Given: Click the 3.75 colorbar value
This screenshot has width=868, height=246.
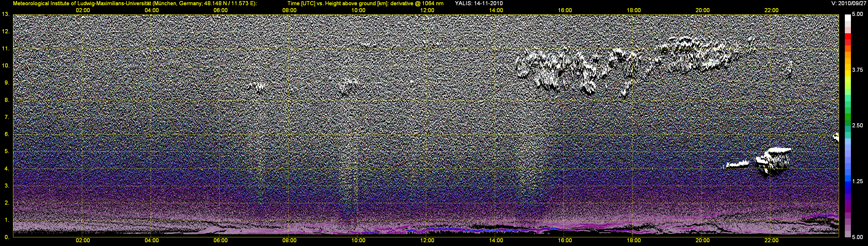Looking at the screenshot, I should (x=858, y=70).
